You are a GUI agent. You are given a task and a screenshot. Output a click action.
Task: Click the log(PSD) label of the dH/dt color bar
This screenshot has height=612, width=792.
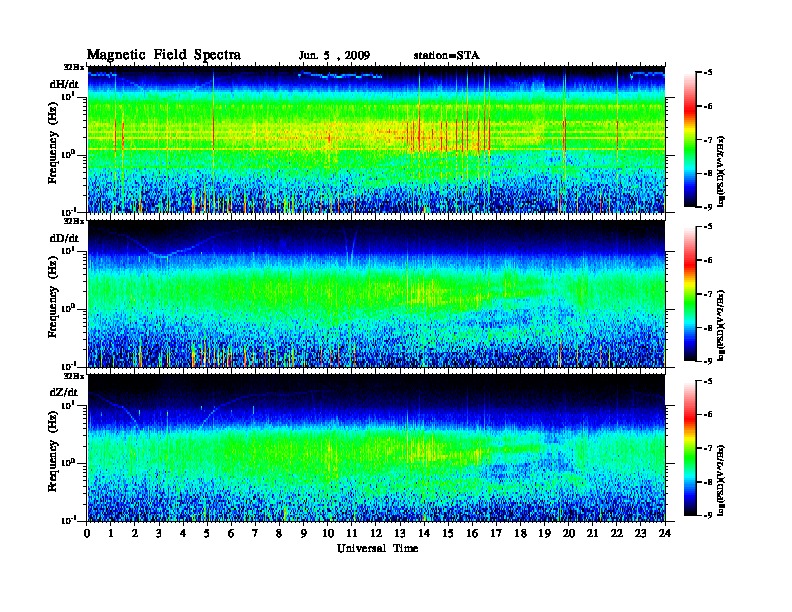(x=721, y=171)
